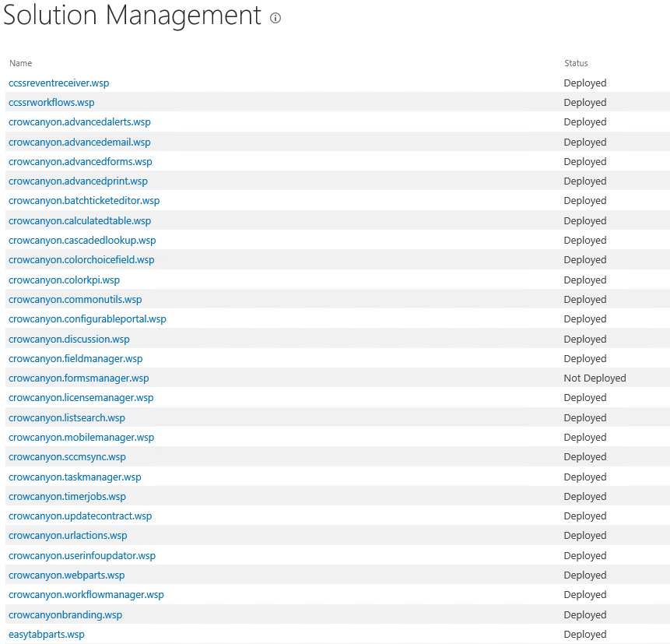Click crowcanyon.urlactions.wsp
670x644 pixels.
point(68,536)
